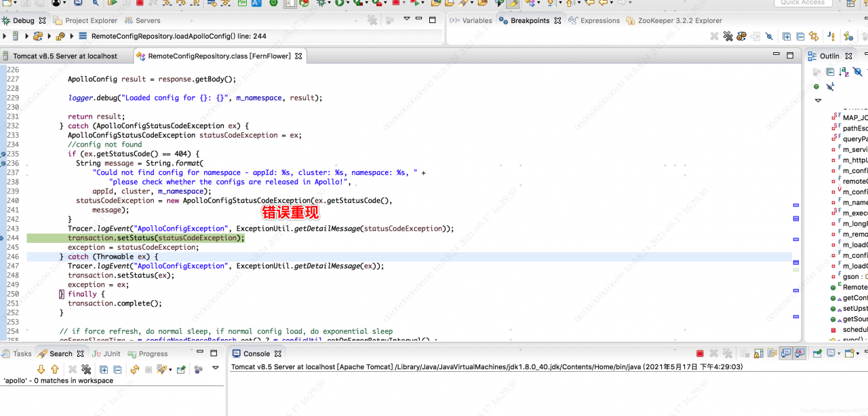Open Debug view menu dropdown
Screen dimensions: 868x416
pos(406,18)
